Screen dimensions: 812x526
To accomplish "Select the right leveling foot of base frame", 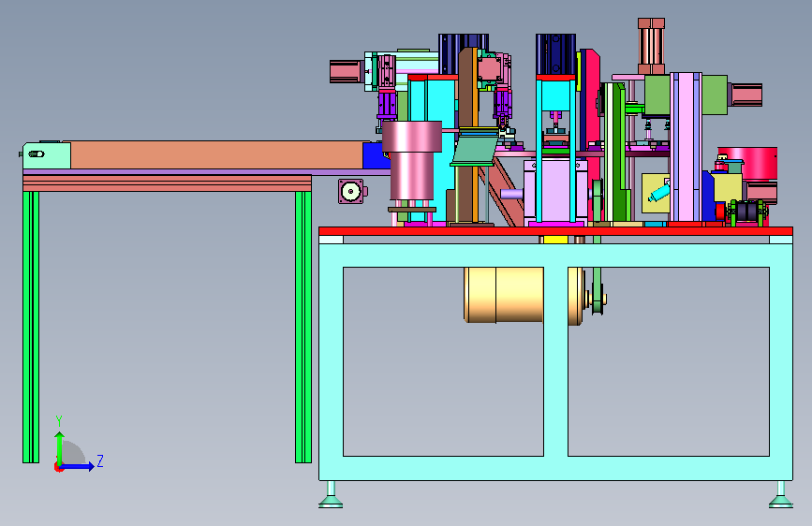I will coord(781,495).
